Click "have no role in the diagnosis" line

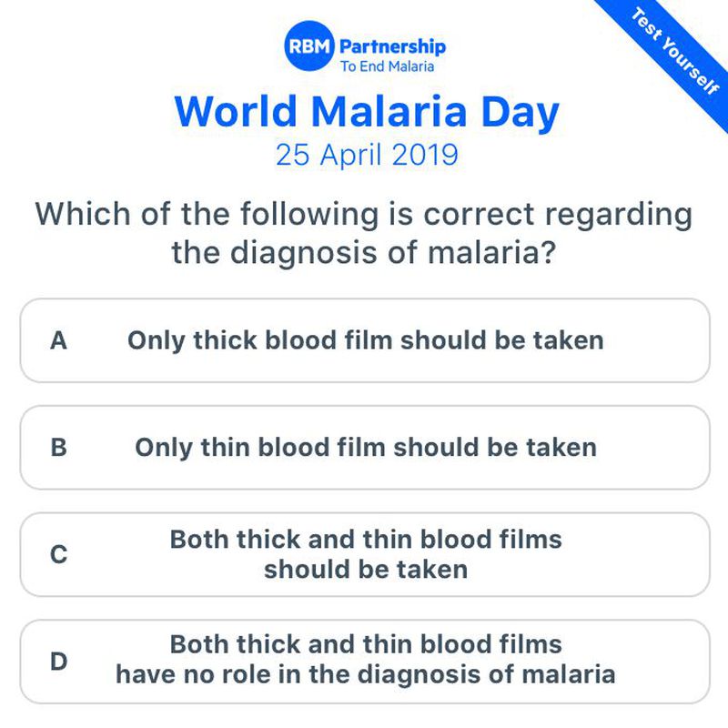point(365,675)
